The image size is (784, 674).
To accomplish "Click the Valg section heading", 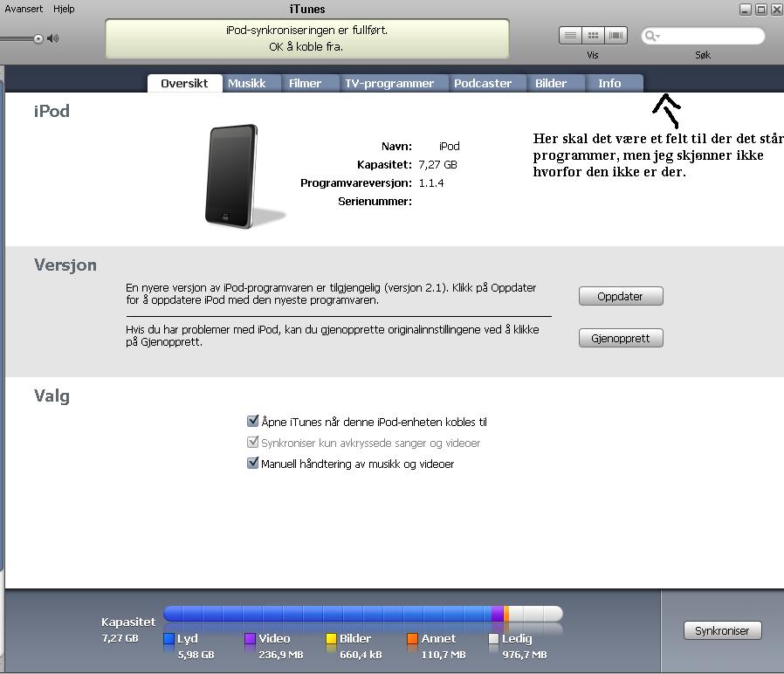I will 52,396.
